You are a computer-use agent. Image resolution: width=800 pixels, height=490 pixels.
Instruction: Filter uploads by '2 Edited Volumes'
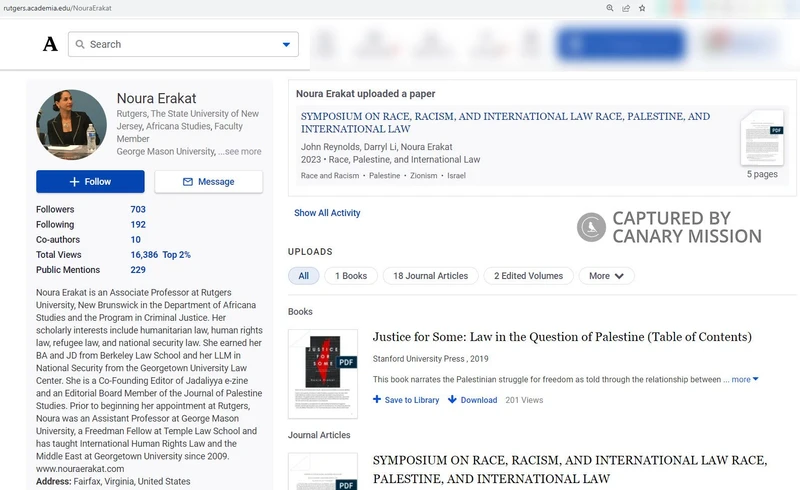(x=528, y=276)
